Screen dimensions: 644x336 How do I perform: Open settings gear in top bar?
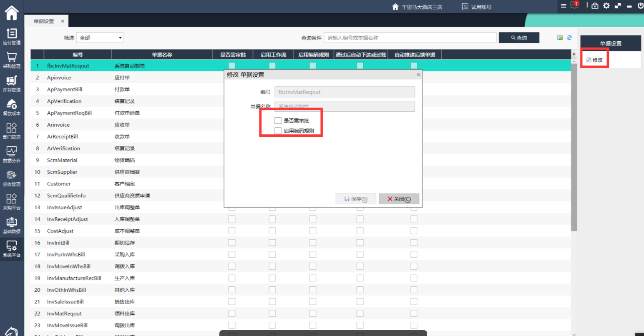pos(606,6)
